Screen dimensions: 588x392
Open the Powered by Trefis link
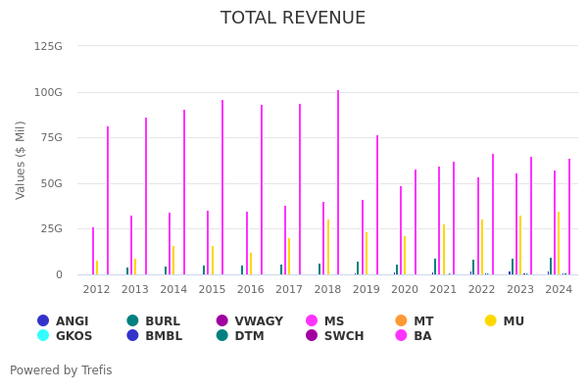click(61, 370)
